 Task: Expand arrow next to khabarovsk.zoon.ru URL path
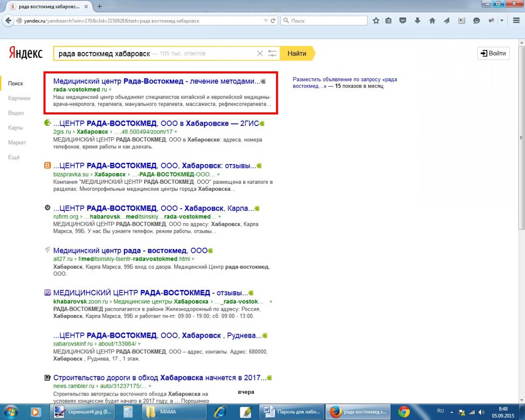click(271, 302)
